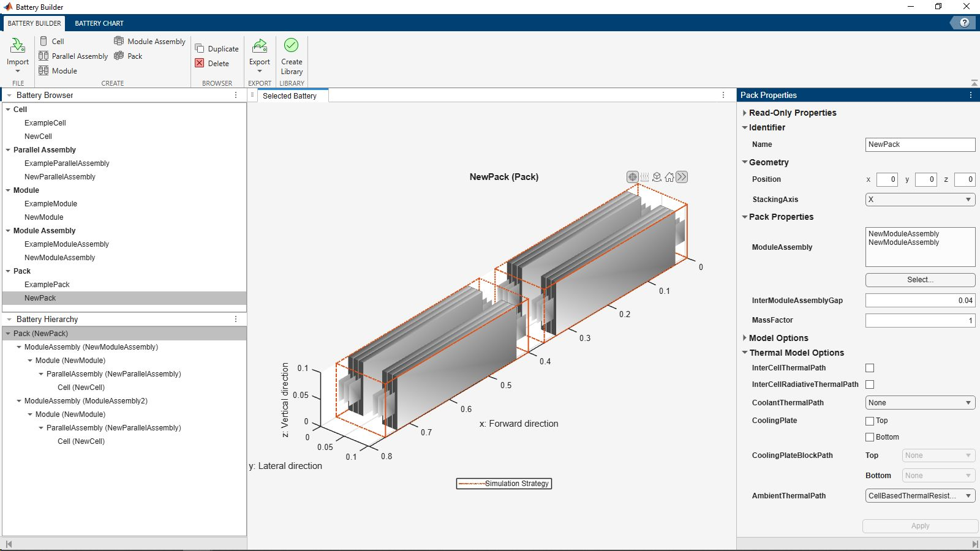Delete the selected battery object

coord(212,64)
